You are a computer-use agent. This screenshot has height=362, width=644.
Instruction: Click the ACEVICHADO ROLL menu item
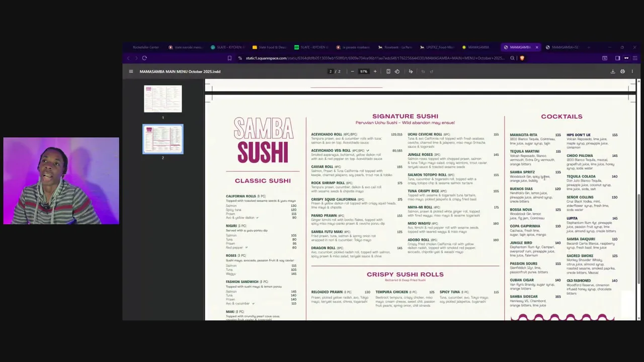tap(327, 134)
